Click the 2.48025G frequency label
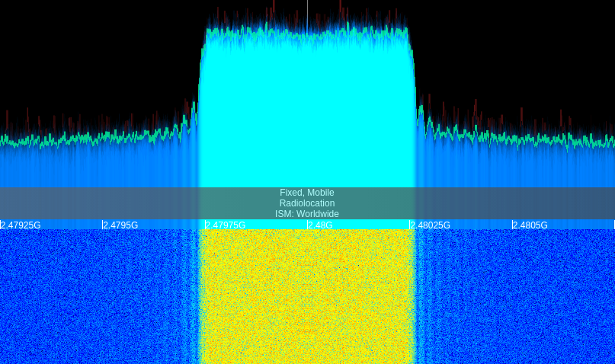615x364 pixels. point(431,225)
